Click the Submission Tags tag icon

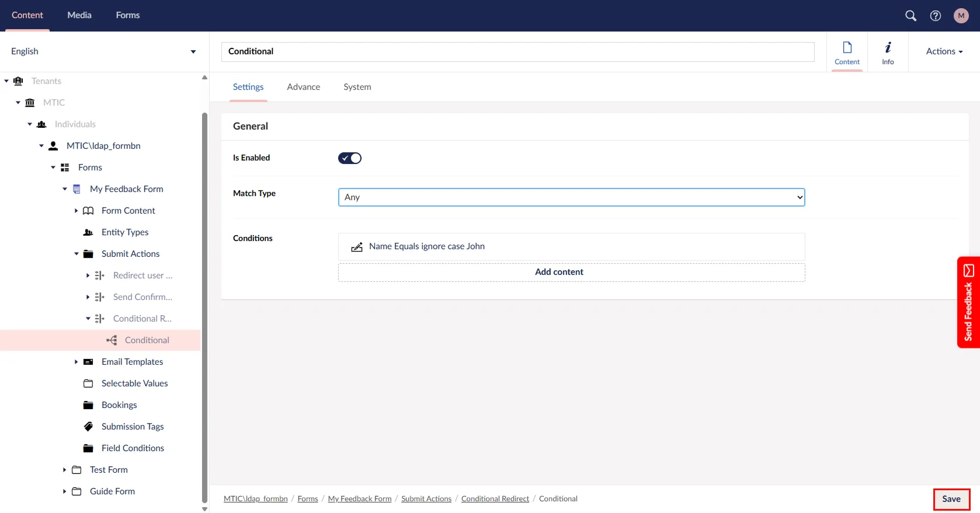[x=88, y=427]
